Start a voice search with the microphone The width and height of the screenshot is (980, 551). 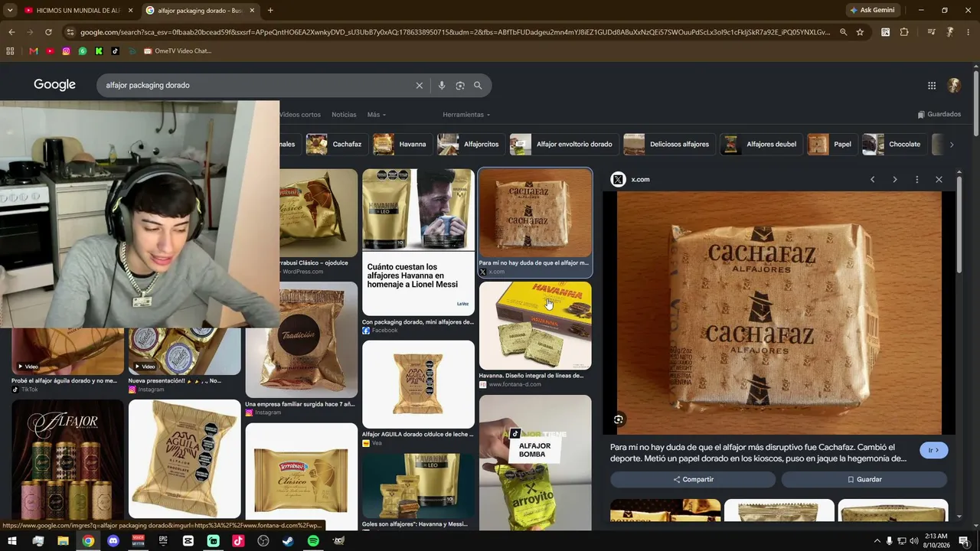pyautogui.click(x=442, y=86)
